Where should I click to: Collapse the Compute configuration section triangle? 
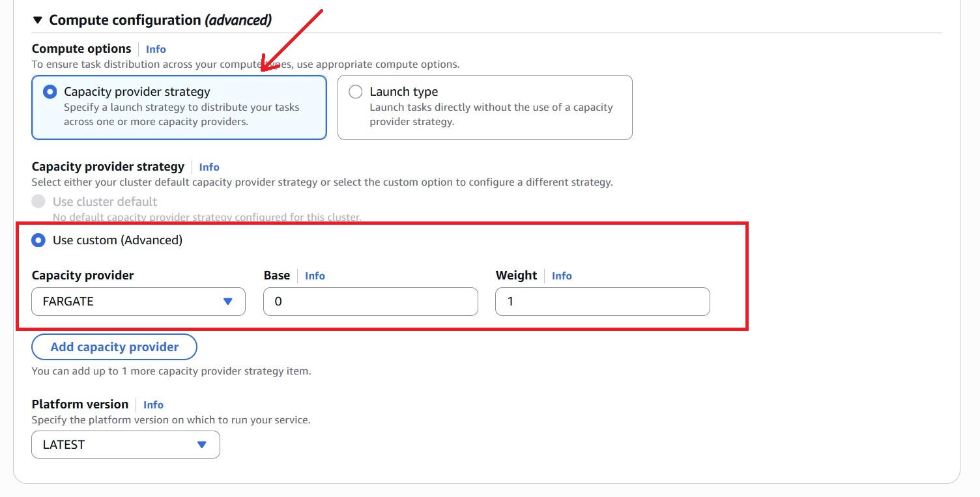[x=37, y=20]
